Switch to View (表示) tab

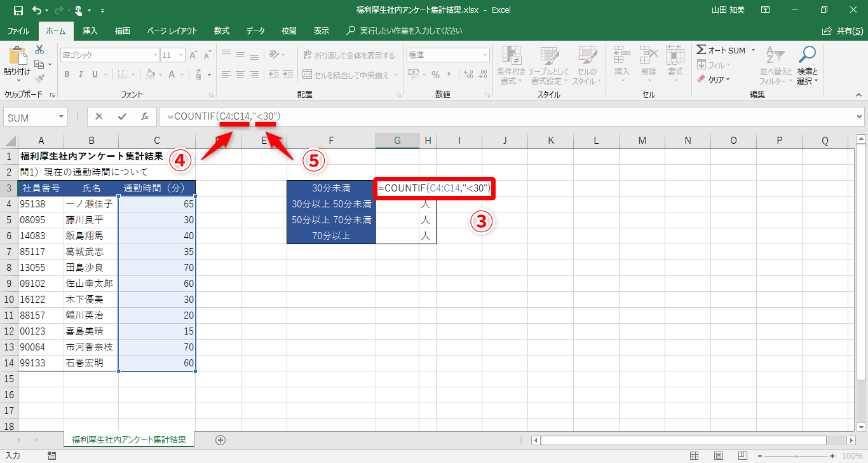(x=322, y=31)
